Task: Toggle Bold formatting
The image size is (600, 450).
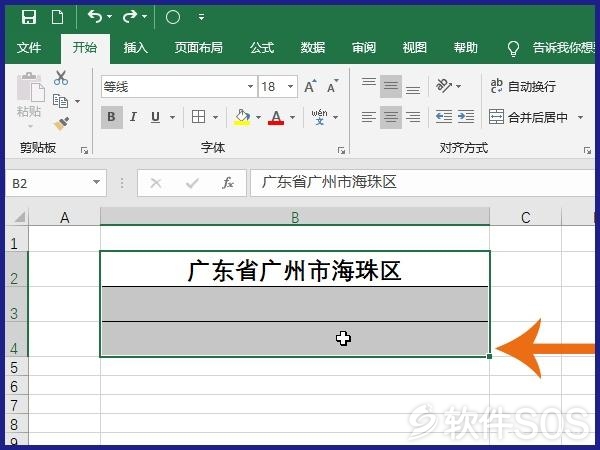Action: point(111,117)
